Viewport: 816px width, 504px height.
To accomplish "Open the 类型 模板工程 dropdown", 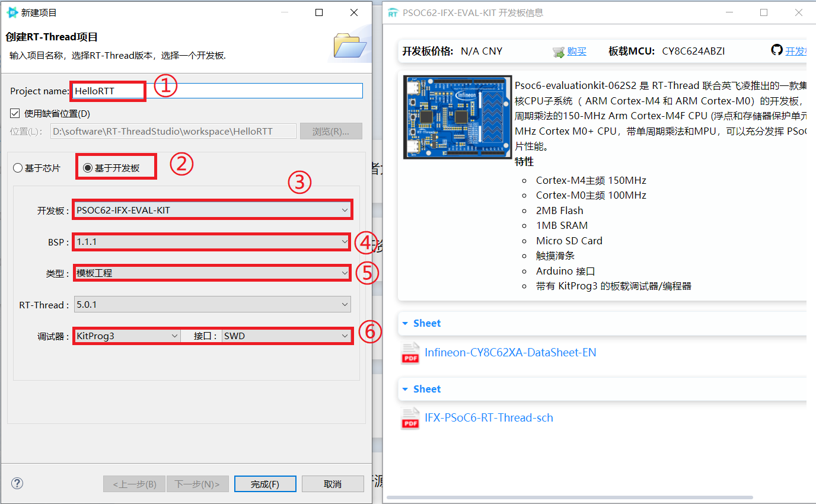I will tap(212, 273).
